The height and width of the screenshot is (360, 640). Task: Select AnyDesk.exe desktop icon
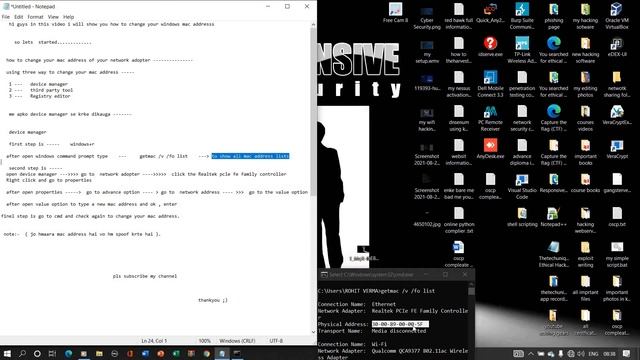click(490, 149)
